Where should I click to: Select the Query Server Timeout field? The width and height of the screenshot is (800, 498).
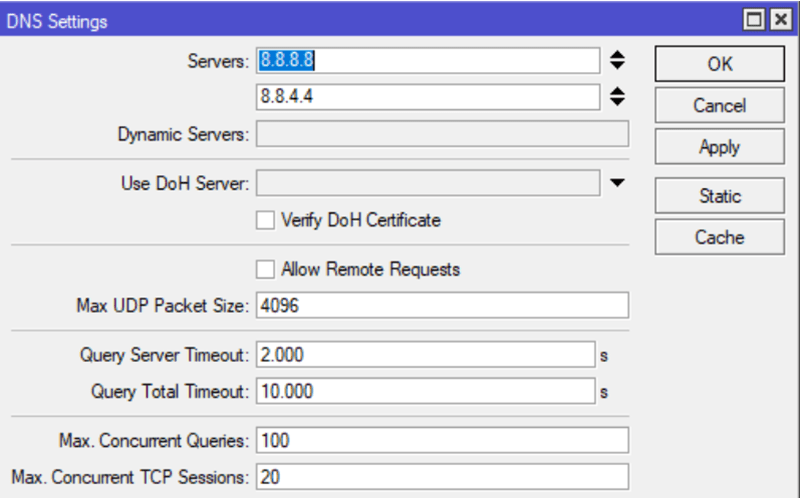point(425,355)
